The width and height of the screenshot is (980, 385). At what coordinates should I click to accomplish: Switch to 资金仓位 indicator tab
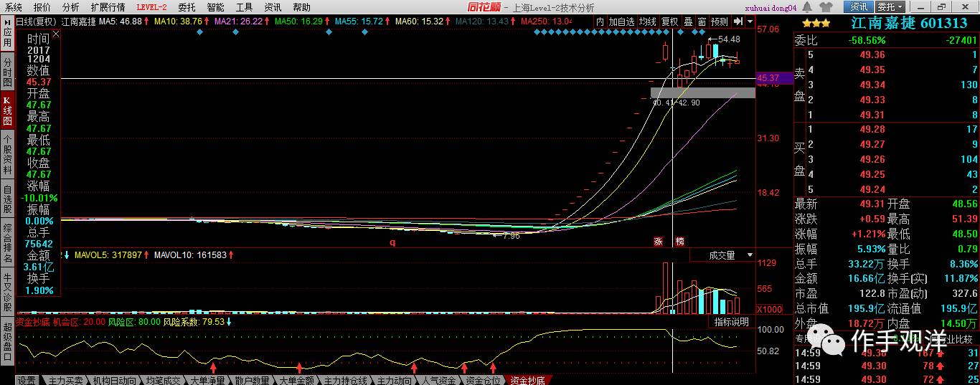coord(483,380)
